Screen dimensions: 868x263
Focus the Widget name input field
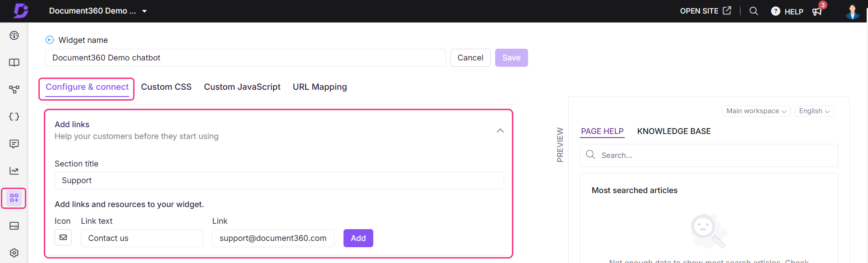click(246, 58)
